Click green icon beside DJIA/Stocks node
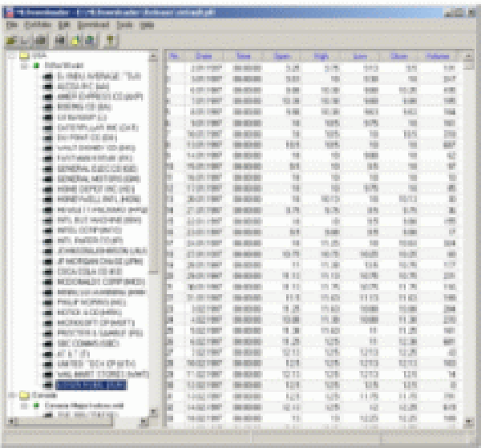Screen dimensions: 481x448 click(x=36, y=65)
